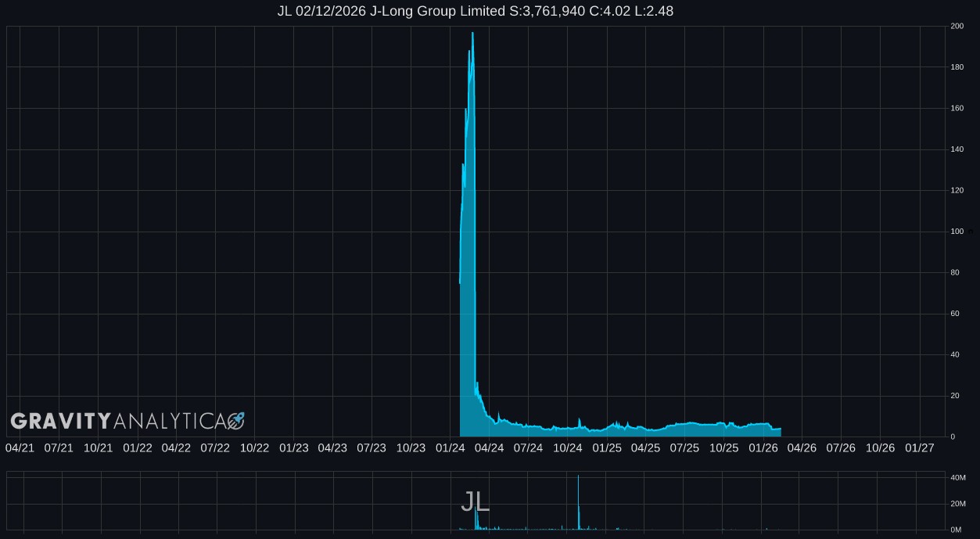Click the 40M label on volume axis
980x539 pixels.
pyautogui.click(x=957, y=478)
